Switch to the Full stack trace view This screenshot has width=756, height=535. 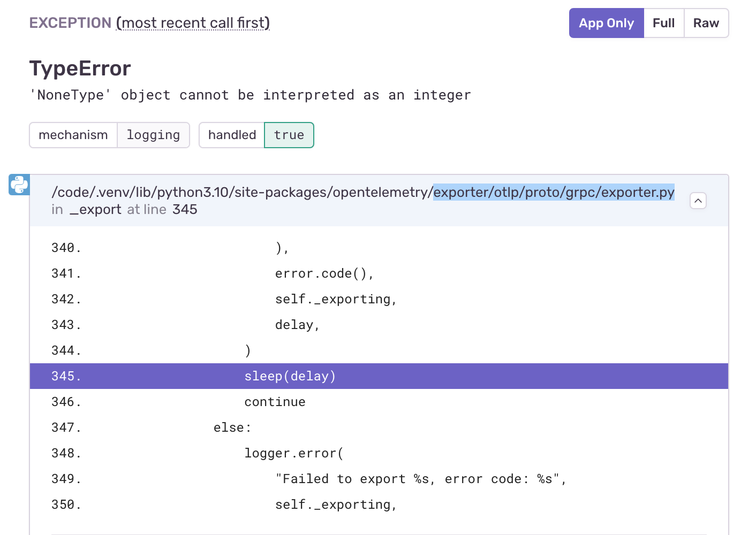tap(663, 23)
